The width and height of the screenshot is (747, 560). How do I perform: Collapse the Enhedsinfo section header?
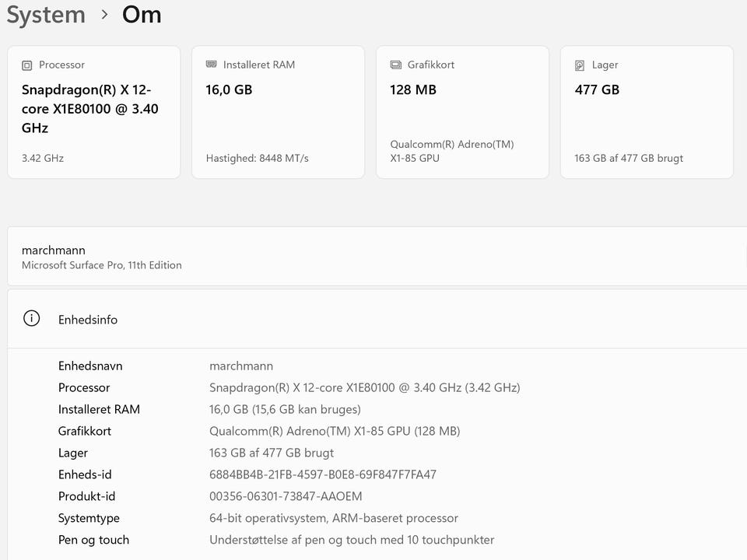(377, 319)
